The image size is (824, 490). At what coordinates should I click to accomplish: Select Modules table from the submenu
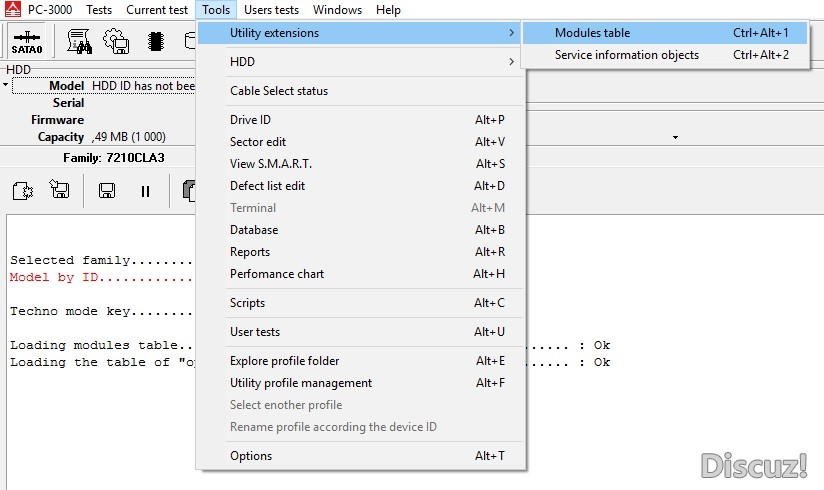tap(665, 33)
